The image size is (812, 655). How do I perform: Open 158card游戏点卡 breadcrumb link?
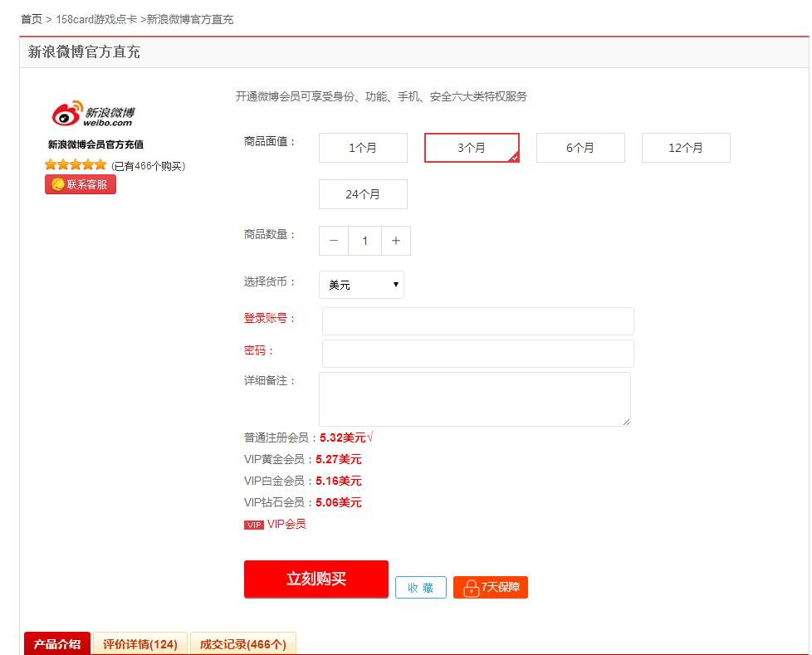pyautogui.click(x=96, y=19)
